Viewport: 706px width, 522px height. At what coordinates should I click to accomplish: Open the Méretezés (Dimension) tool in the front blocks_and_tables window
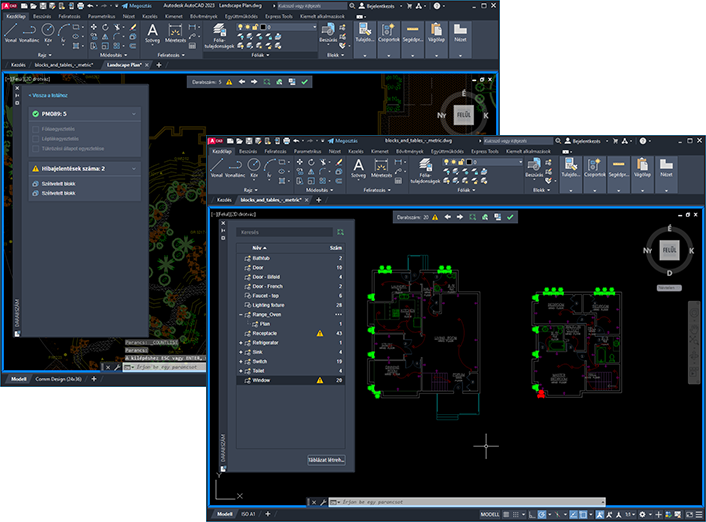point(381,168)
